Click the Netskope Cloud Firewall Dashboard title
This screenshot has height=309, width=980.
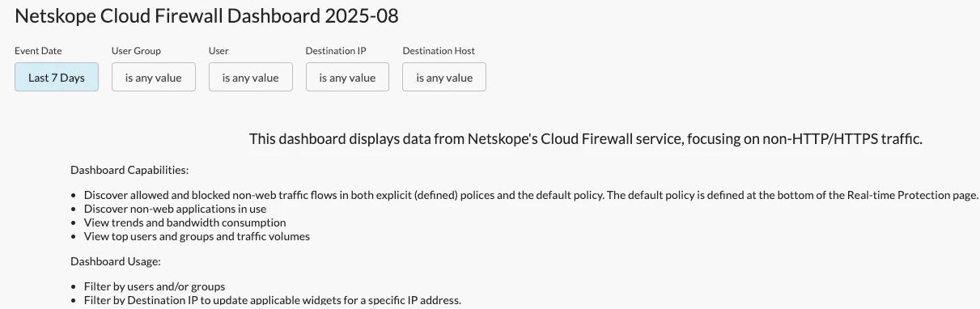tap(207, 15)
